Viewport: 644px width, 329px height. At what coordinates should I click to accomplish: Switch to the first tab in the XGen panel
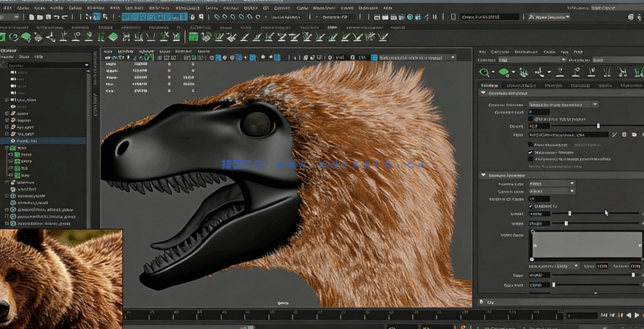coord(490,85)
